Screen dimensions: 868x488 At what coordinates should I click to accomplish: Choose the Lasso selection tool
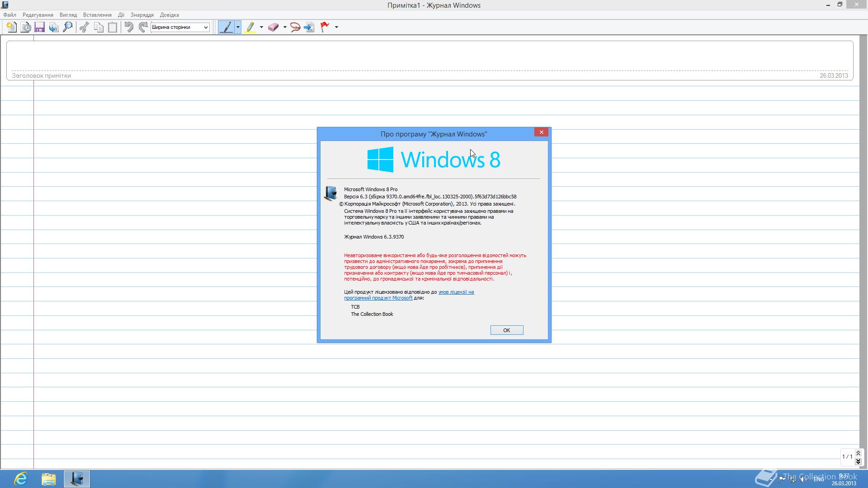(295, 27)
